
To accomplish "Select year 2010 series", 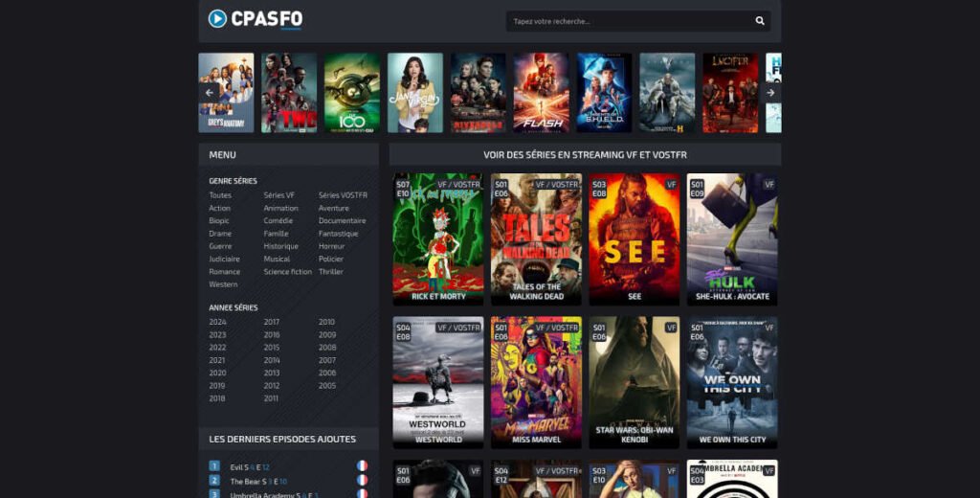I will coord(327,322).
